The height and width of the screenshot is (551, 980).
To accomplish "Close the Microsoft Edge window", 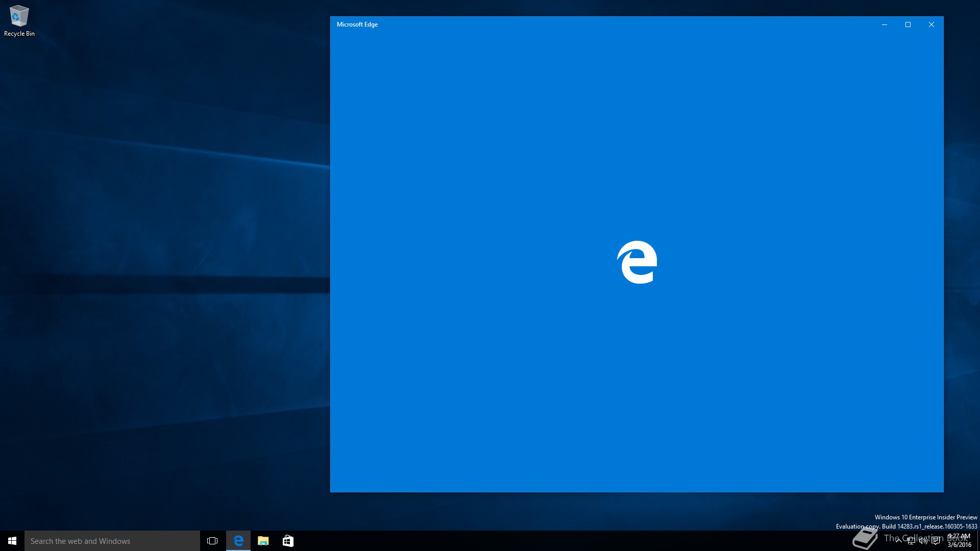I will tap(932, 24).
